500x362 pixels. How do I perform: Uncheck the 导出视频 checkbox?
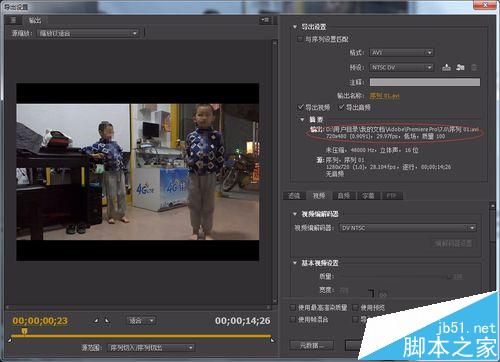tap(301, 107)
